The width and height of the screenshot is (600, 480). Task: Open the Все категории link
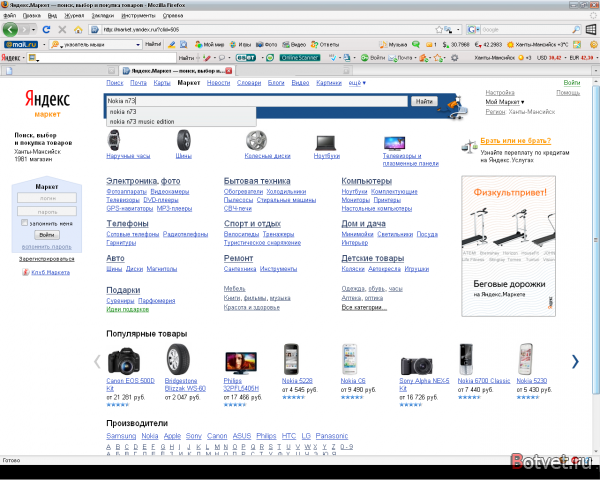click(364, 307)
